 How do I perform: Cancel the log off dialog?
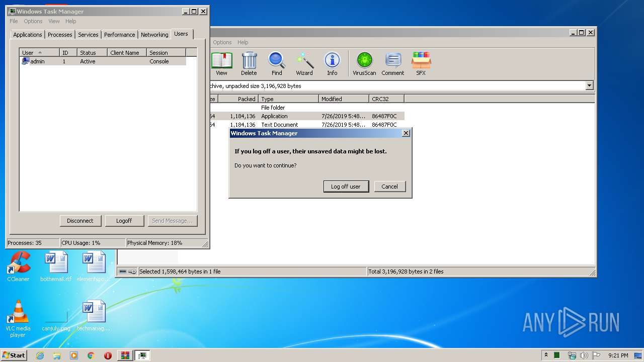pos(389,187)
